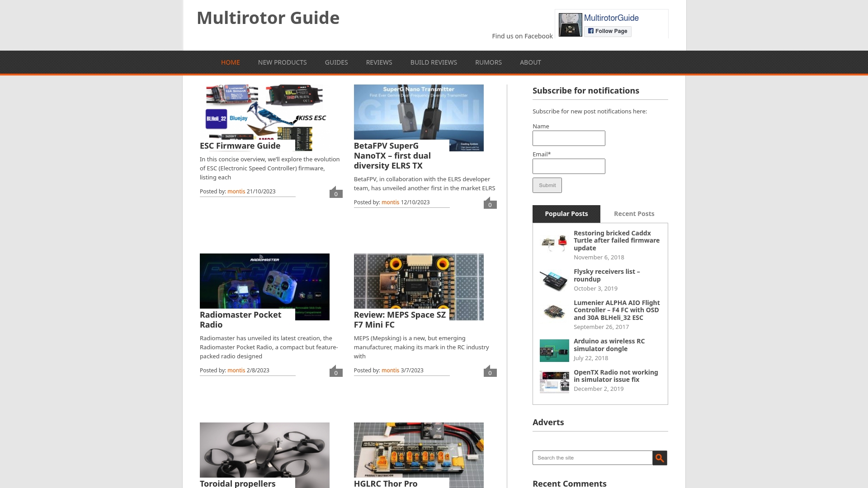Open Radiomaster Pocket Radio article title
The width and height of the screenshot is (868, 488).
(241, 320)
